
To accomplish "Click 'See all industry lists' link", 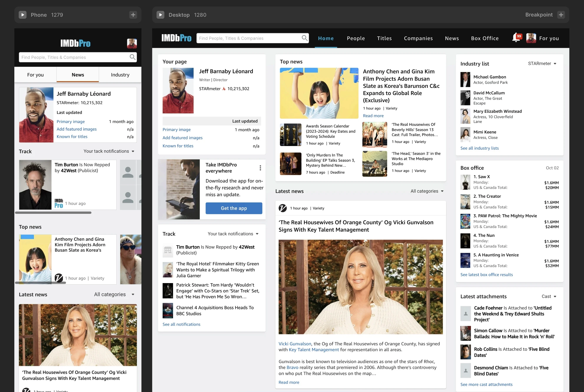I will [x=479, y=148].
